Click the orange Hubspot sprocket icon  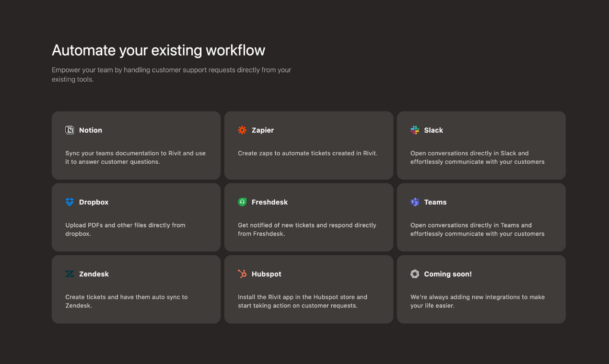[242, 274]
